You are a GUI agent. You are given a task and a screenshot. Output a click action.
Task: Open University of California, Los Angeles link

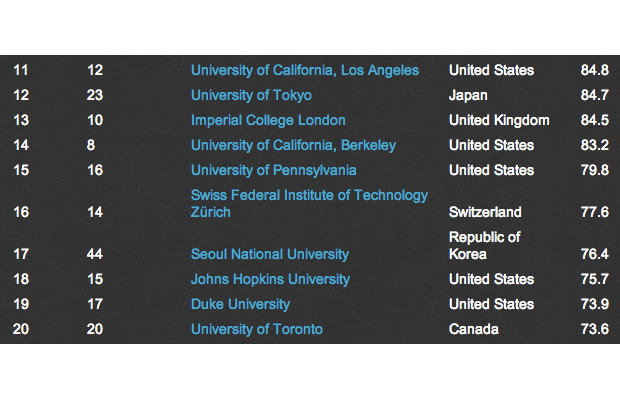pyautogui.click(x=304, y=70)
